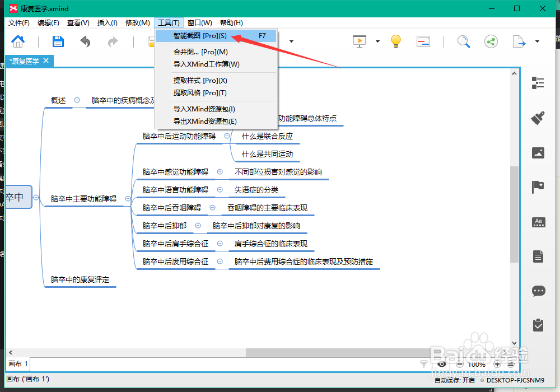Open the 帮助(H) menu
The height and width of the screenshot is (392, 560).
pos(231,23)
